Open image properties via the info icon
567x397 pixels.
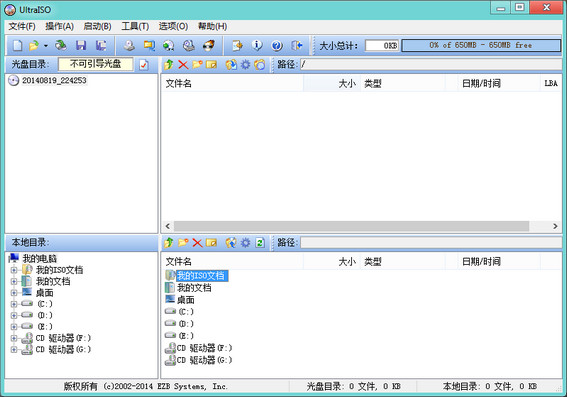coord(257,46)
